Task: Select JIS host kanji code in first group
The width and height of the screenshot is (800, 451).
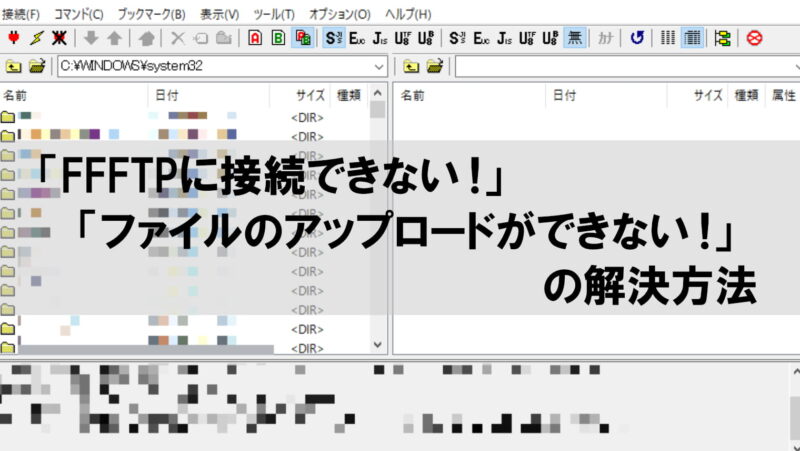Action: 380,38
